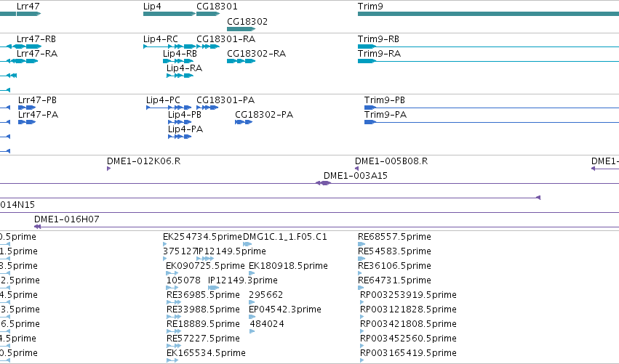Click the Trim9-RA transcript glyph
Viewport: 619px width, 364px height.
click(x=488, y=61)
